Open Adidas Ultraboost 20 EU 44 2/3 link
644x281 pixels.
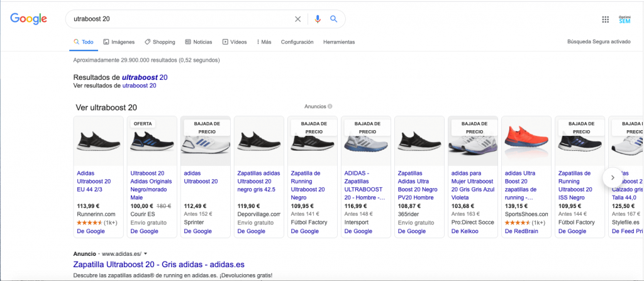point(94,181)
